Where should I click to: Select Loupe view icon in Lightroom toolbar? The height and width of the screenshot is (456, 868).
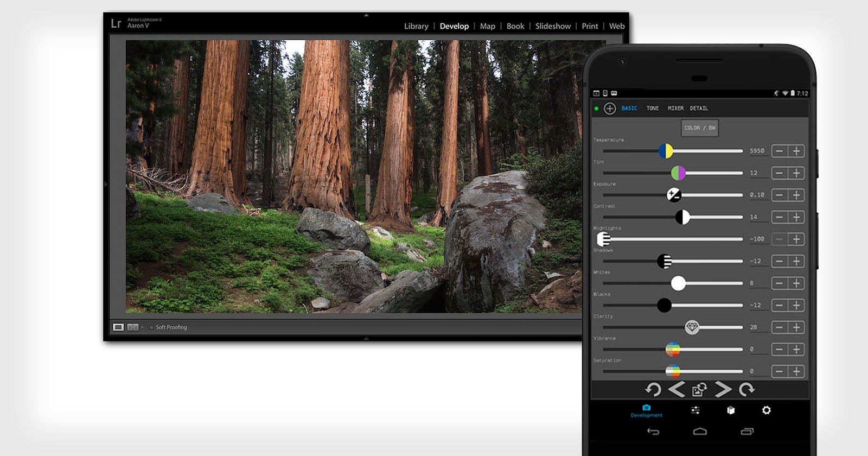tap(118, 327)
